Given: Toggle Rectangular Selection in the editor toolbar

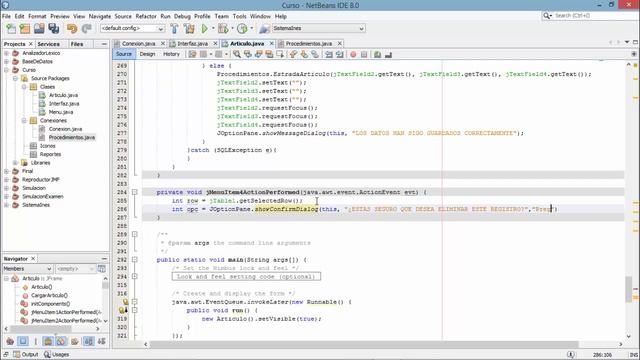Looking at the screenshot, I should click(x=280, y=54).
